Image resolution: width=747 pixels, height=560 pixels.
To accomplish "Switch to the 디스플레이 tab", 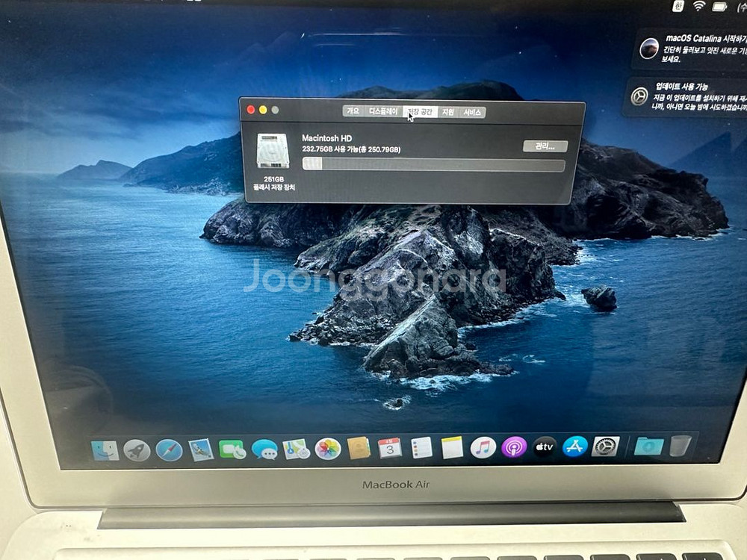I will click(383, 111).
